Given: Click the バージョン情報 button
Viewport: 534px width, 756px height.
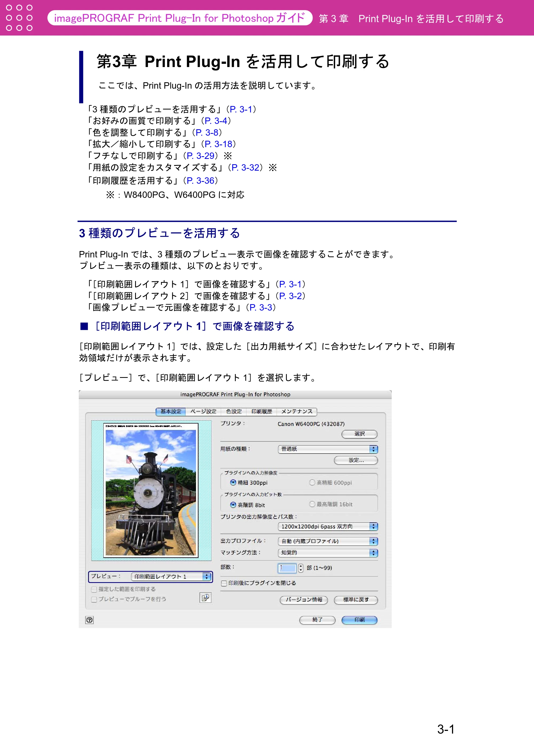Looking at the screenshot, I should [x=304, y=600].
